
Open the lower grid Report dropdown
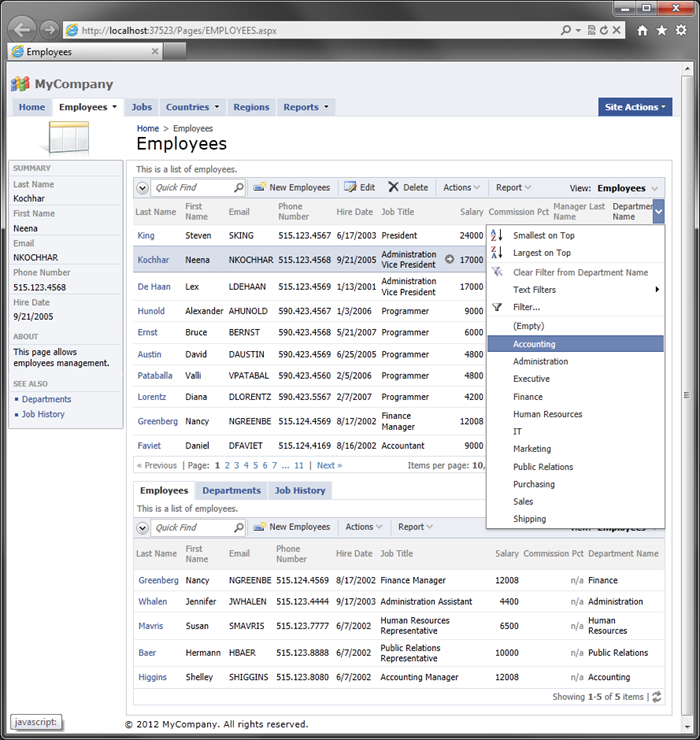pos(415,527)
